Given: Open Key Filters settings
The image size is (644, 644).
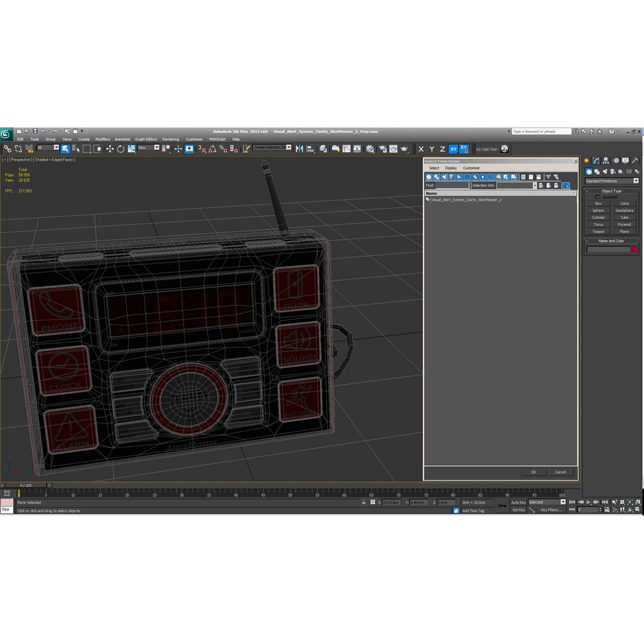Looking at the screenshot, I should coord(551,510).
